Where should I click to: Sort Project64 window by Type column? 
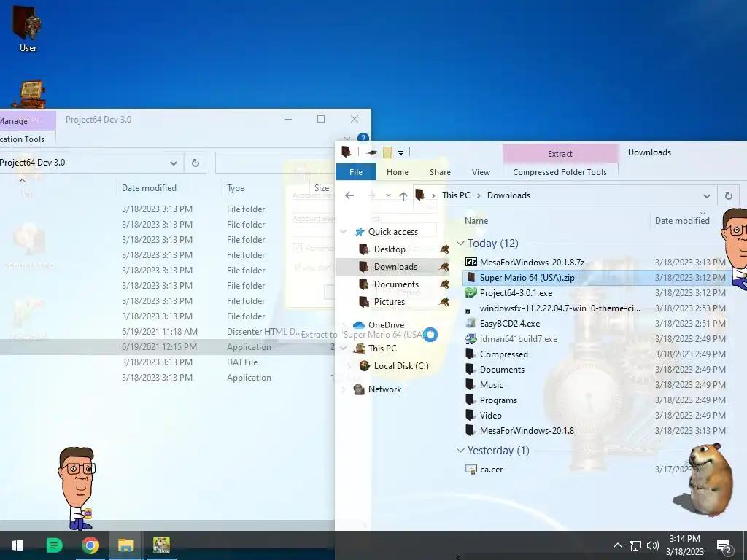(x=236, y=188)
